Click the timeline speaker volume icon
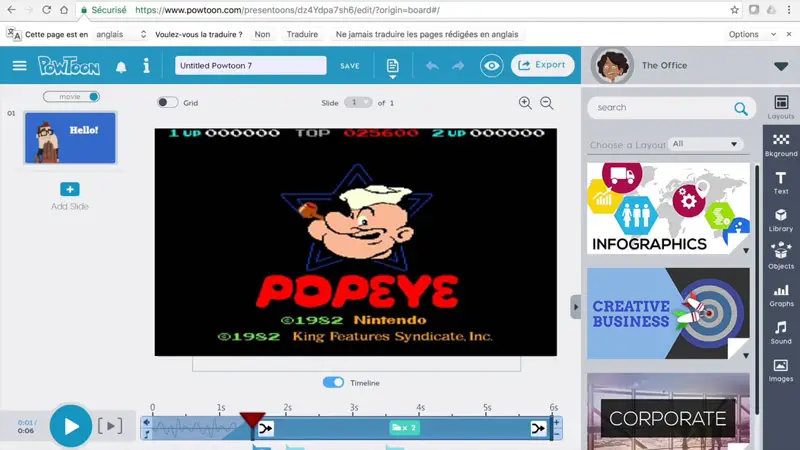 [x=147, y=422]
